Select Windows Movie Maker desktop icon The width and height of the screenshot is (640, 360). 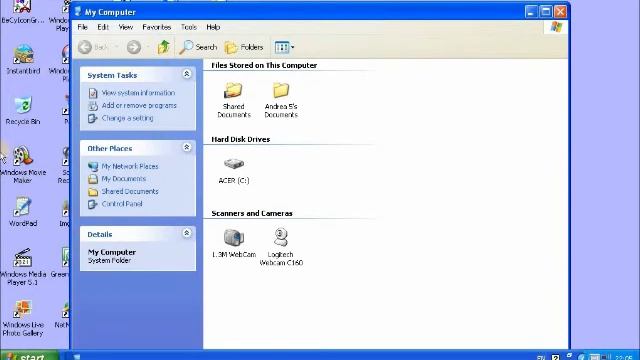pos(23,164)
